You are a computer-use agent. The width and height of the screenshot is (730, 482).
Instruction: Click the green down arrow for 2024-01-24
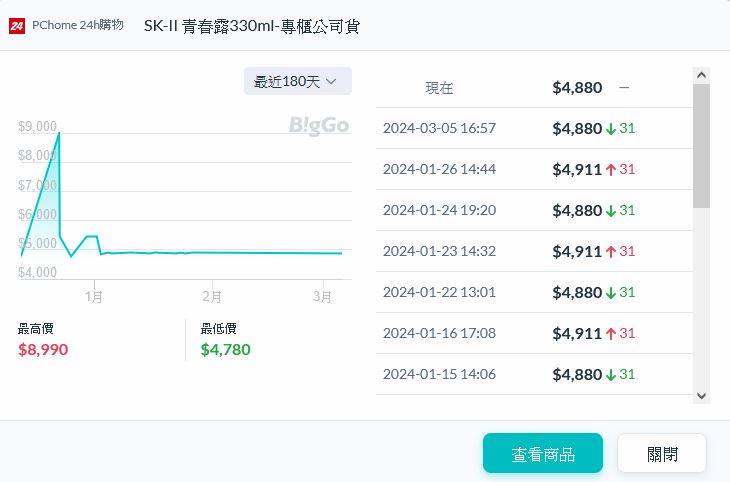[x=611, y=210]
